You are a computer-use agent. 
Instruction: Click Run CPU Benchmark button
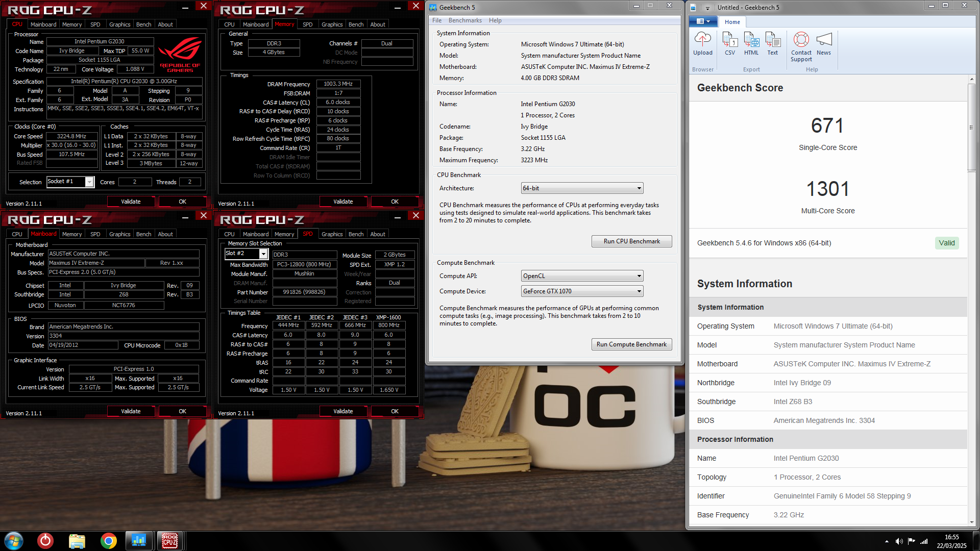click(631, 241)
